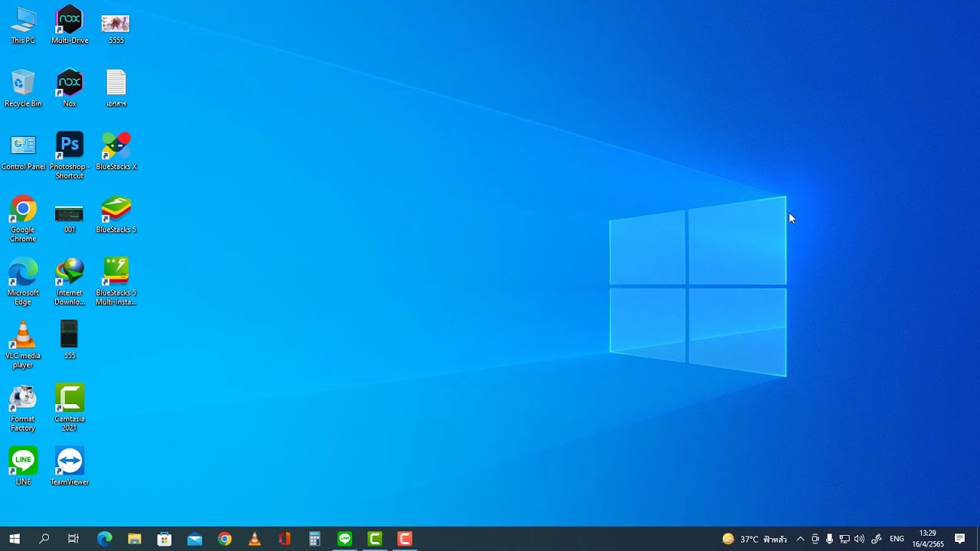Select the BlueStacks 5 desktop shortcut

click(116, 215)
